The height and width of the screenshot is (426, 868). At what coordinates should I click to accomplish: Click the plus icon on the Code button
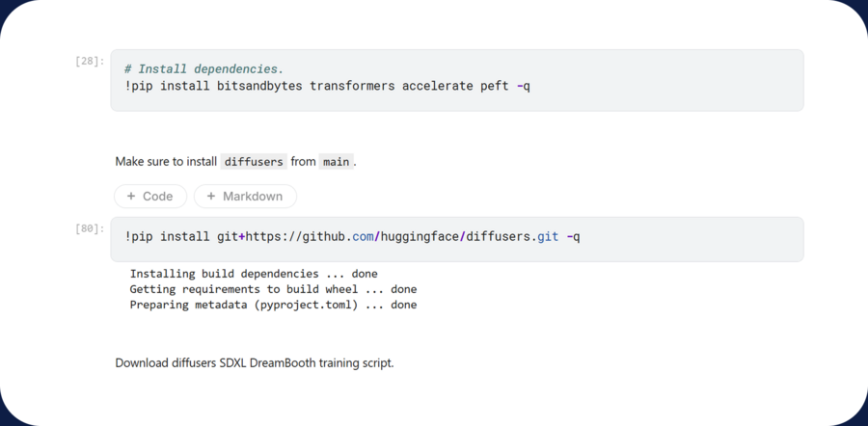click(x=131, y=197)
